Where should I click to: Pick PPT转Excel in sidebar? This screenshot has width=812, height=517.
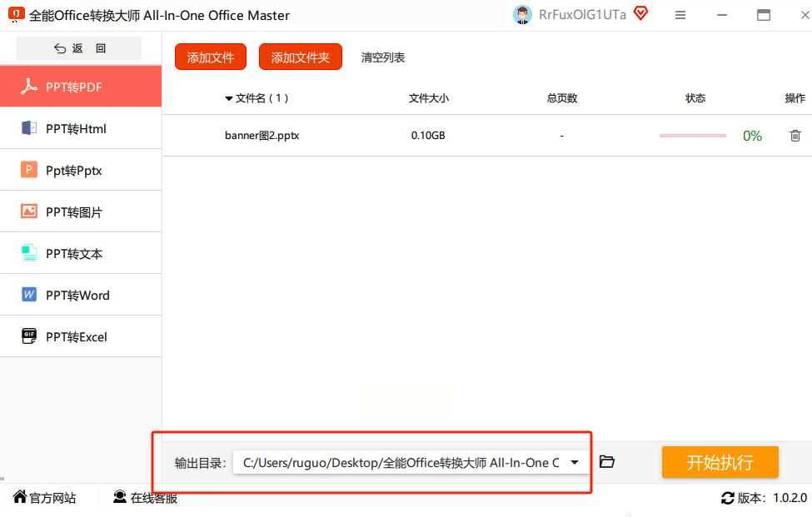pos(80,336)
